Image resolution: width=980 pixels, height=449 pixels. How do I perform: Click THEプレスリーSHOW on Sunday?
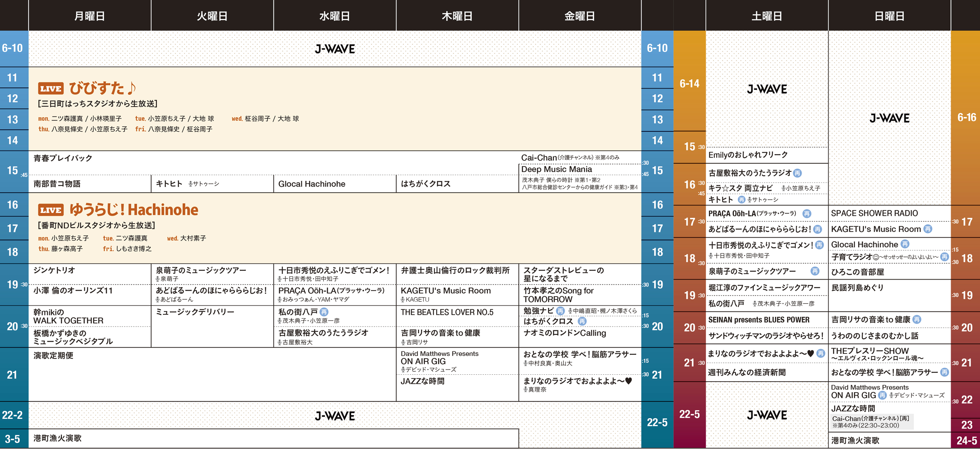[870, 351]
